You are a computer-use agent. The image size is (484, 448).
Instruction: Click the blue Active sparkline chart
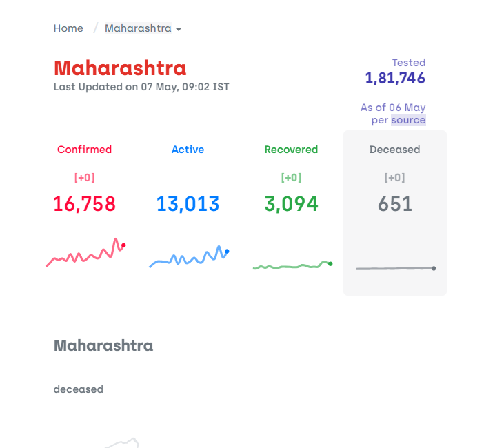click(x=189, y=256)
